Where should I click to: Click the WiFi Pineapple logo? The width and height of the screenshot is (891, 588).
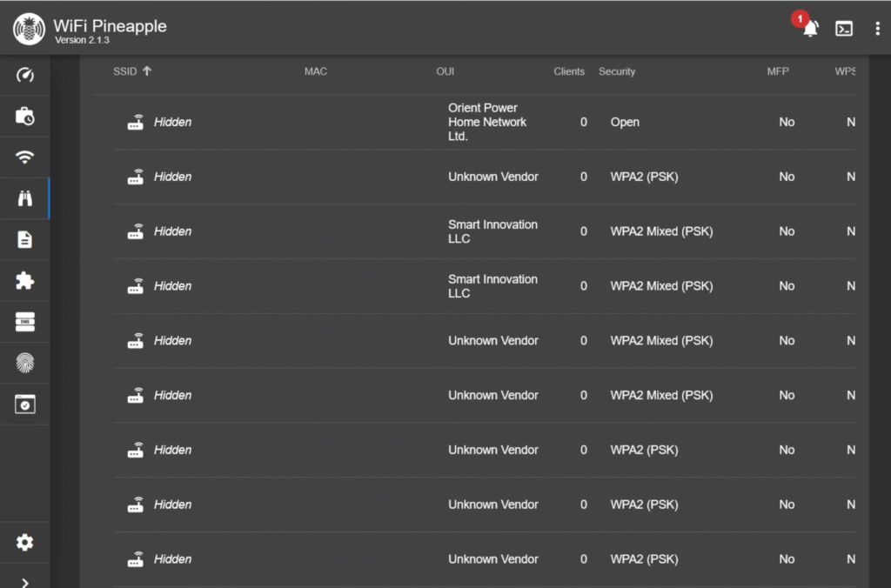29,29
